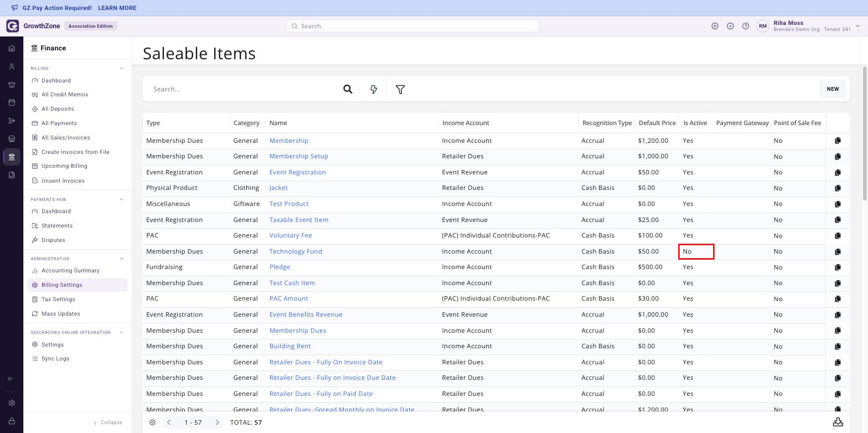
Task: Open Tax Settings
Action: pos(58,300)
